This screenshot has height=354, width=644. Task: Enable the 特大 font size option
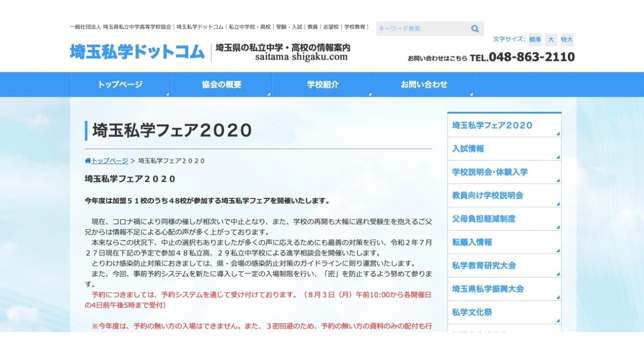[x=567, y=39]
